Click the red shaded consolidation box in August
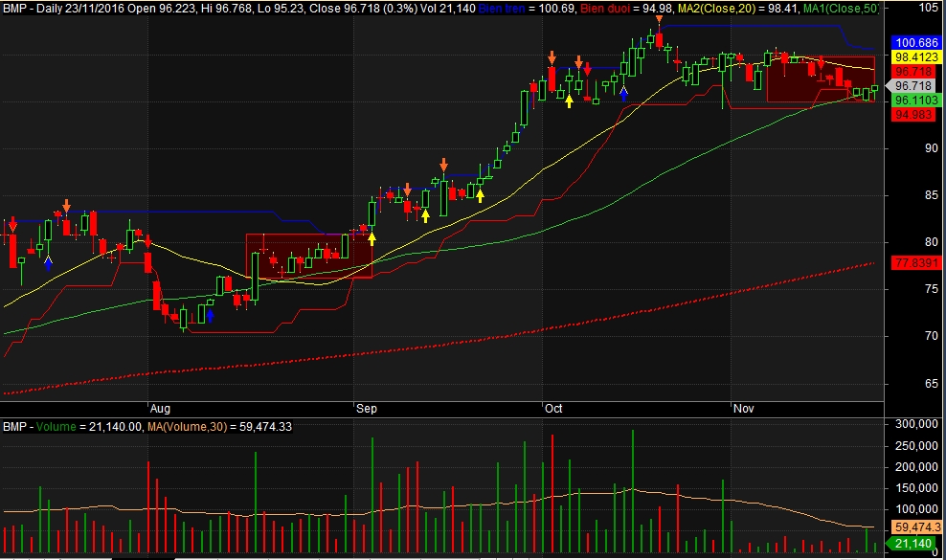The width and height of the screenshot is (946, 560). point(309,256)
